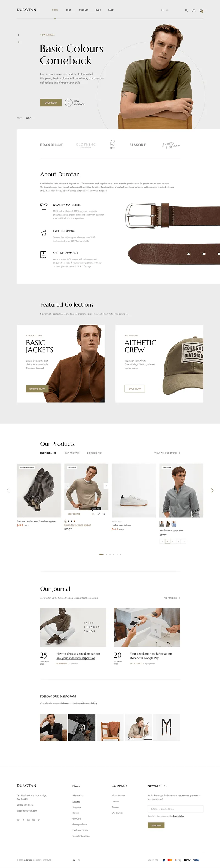220x868 pixels.
Task: Choose first color dot on sweater product
Action: point(66,521)
